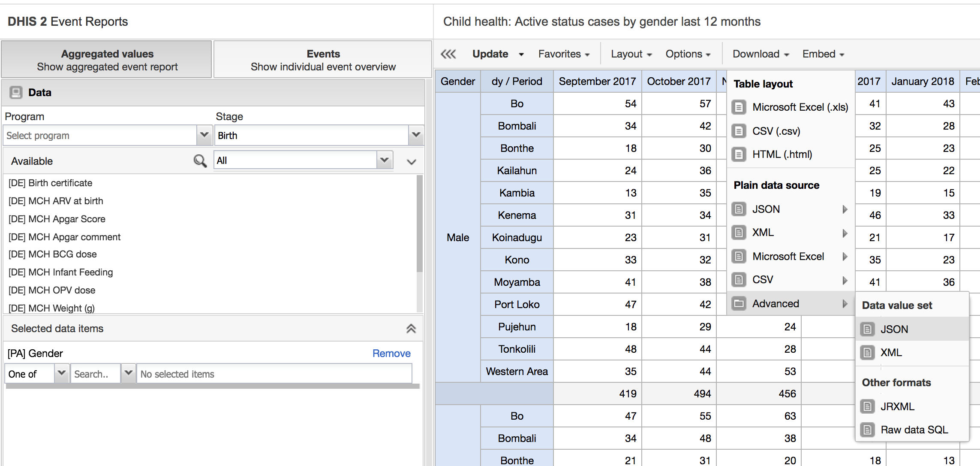Click the Available data items list scrollbar
The image size is (980, 466).
(419, 223)
